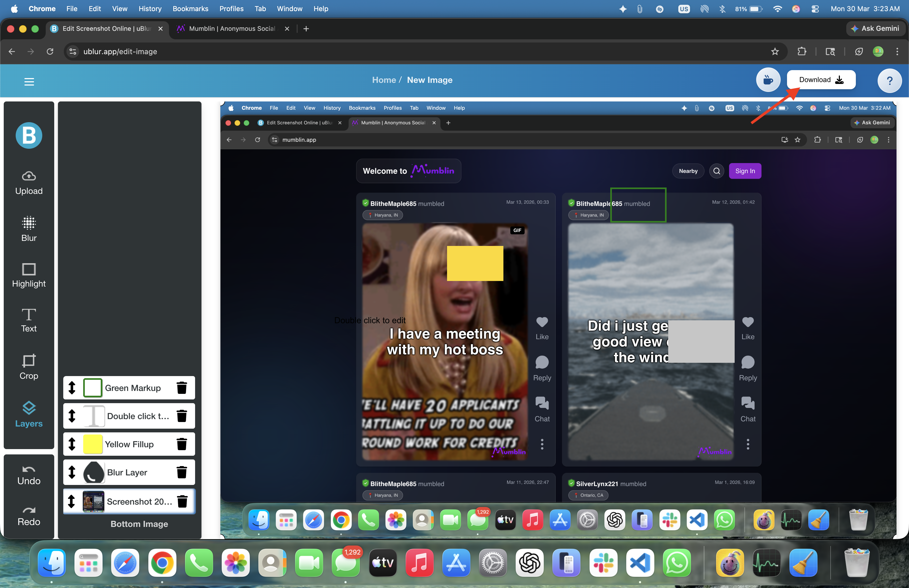Delete the Screenshot layer
Screen dimensions: 909x588
183,501
